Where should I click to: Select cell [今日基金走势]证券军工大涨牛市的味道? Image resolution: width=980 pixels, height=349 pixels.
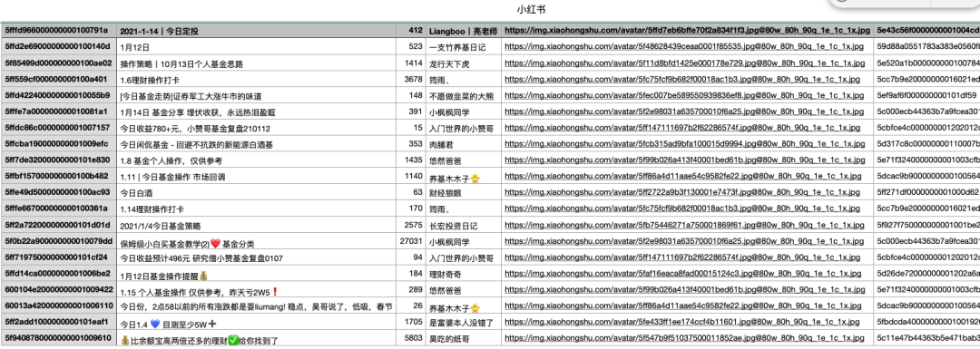click(x=256, y=95)
